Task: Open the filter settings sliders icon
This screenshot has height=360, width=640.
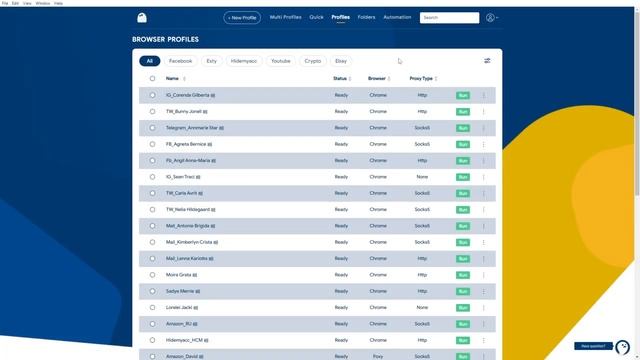Action: coord(487,61)
